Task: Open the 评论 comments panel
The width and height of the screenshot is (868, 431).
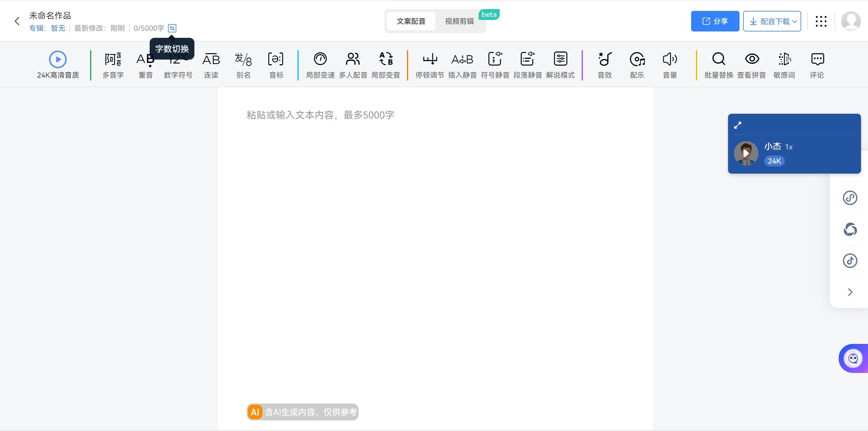Action: (x=818, y=65)
